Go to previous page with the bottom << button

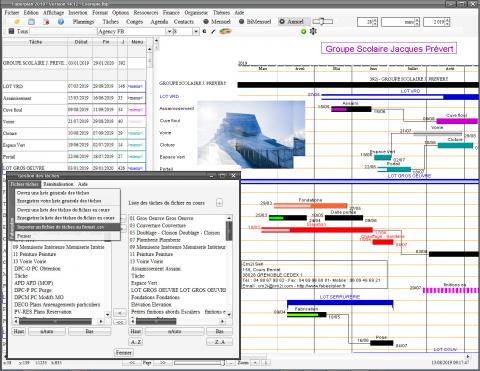(x=132, y=362)
